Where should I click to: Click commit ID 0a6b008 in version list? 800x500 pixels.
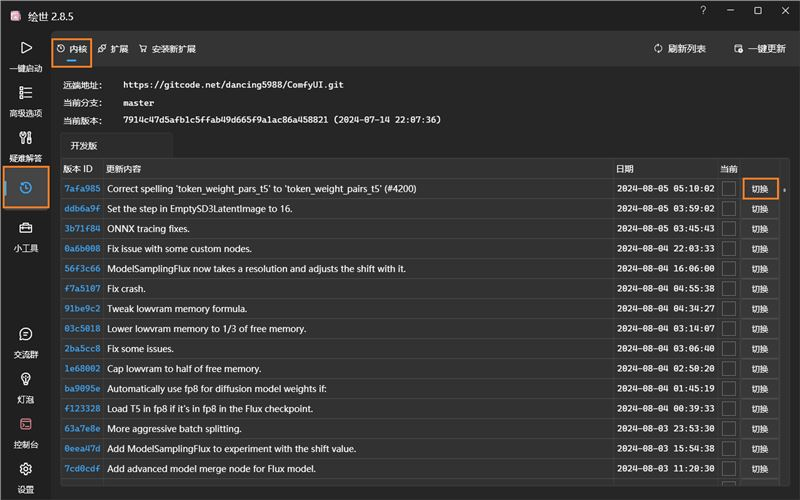82,248
